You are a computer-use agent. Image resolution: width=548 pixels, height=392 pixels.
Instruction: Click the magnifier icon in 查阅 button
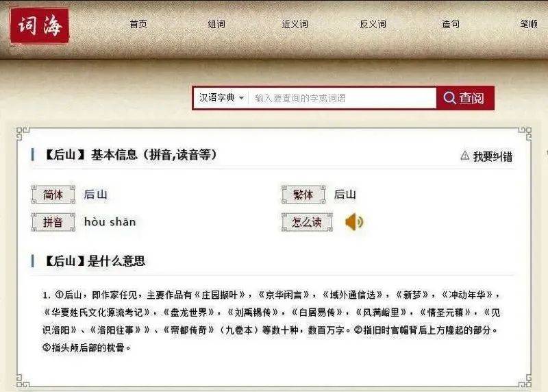coord(449,98)
